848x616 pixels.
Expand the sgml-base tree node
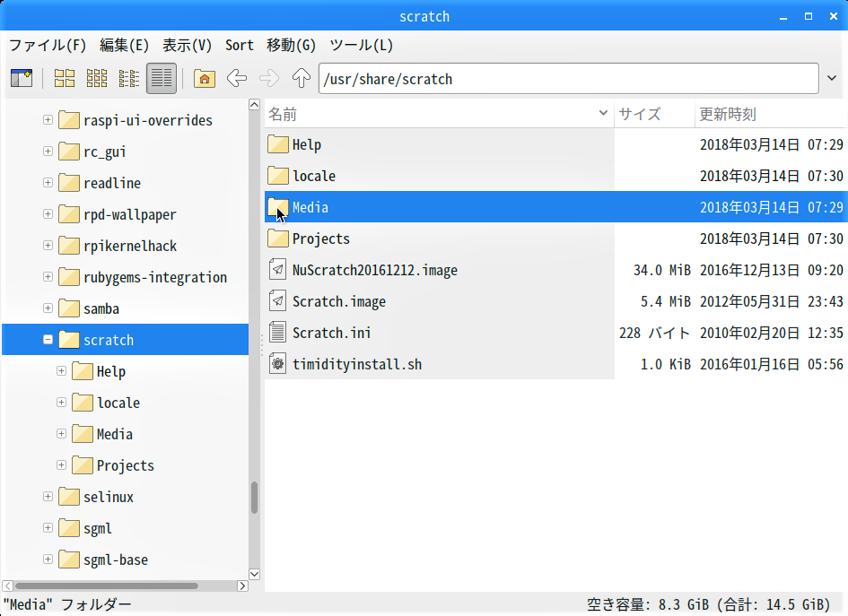pos(48,559)
